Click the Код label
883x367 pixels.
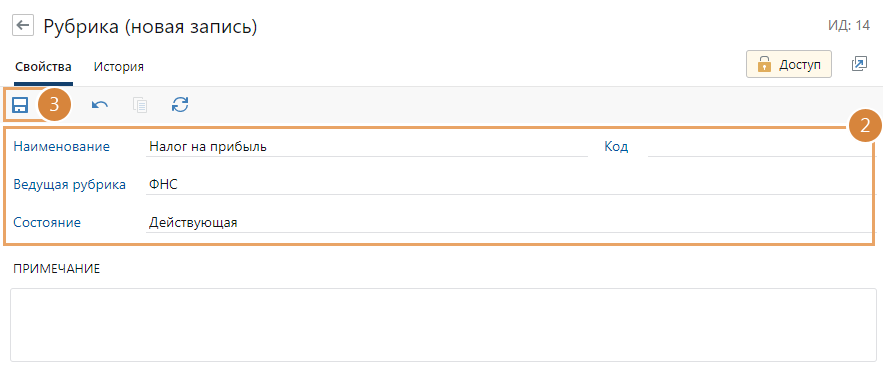point(616,147)
